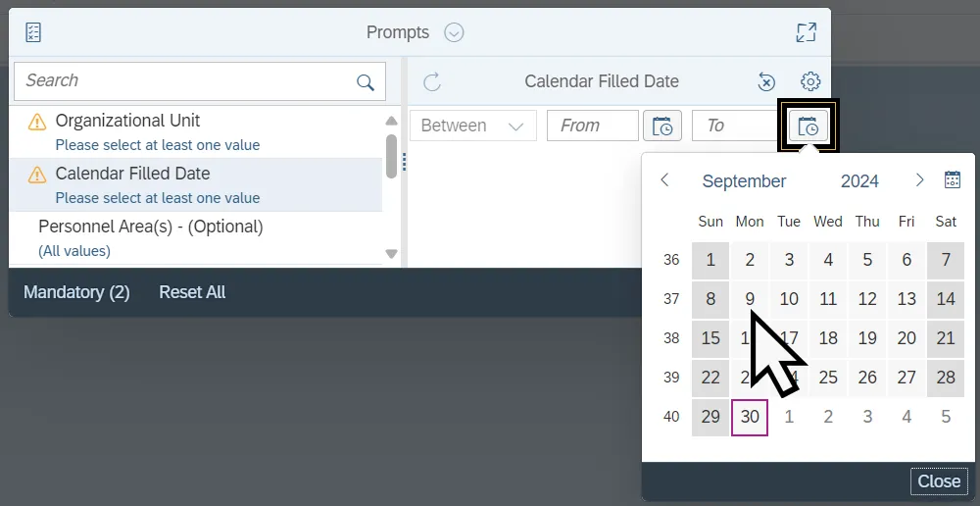
Task: Click the refresh icon beside Calendar Filled Date
Action: (x=432, y=82)
